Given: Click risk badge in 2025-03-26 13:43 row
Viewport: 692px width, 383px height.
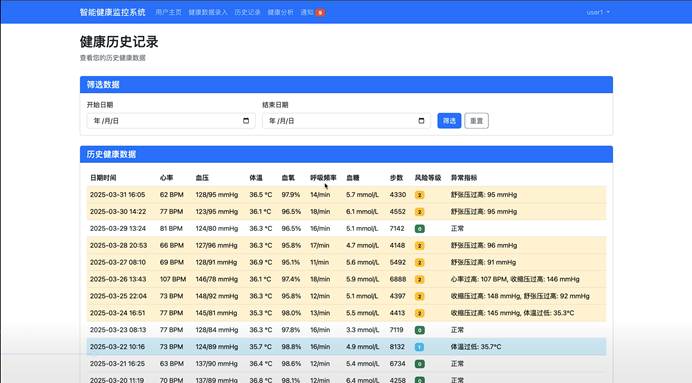Looking at the screenshot, I should coord(419,279).
